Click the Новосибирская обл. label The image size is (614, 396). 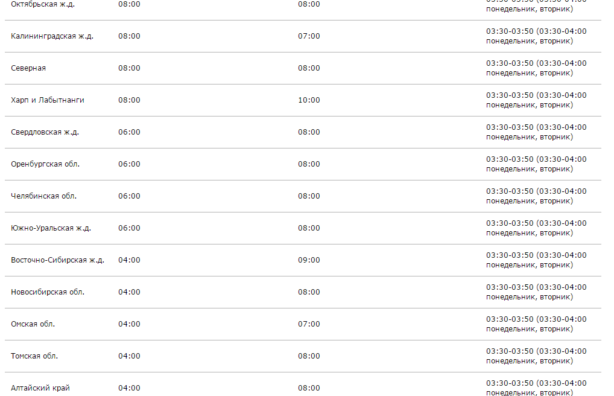pos(47,292)
